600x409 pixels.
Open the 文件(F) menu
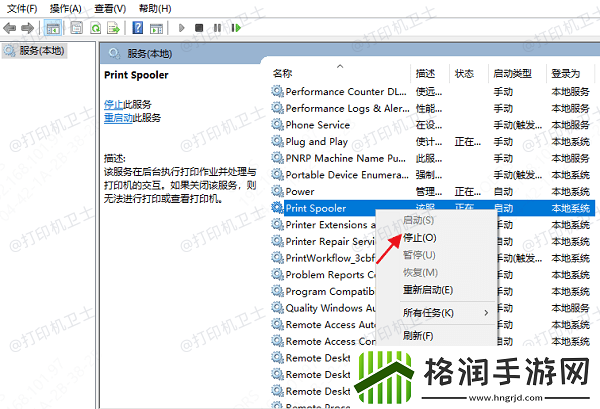click(22, 8)
